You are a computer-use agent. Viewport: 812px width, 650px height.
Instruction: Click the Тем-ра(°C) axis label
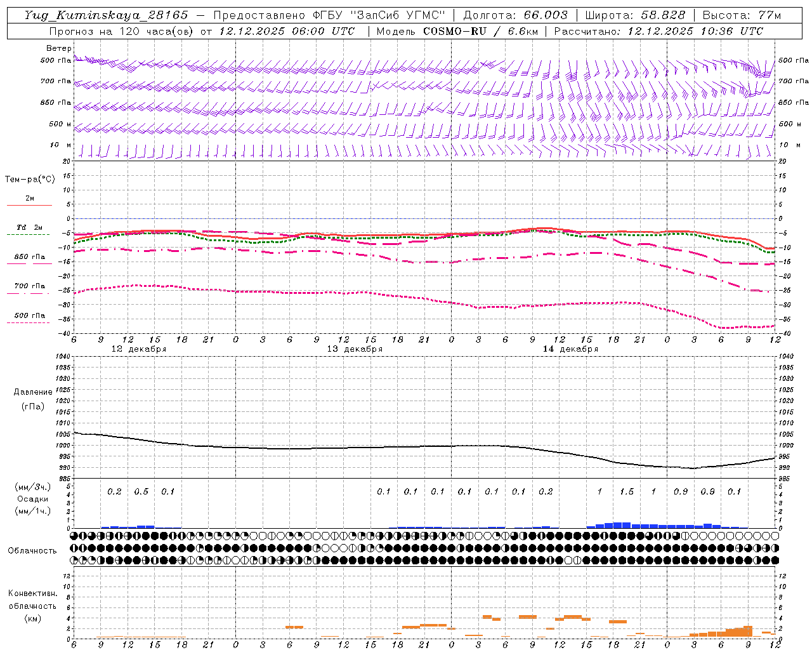tap(30, 180)
